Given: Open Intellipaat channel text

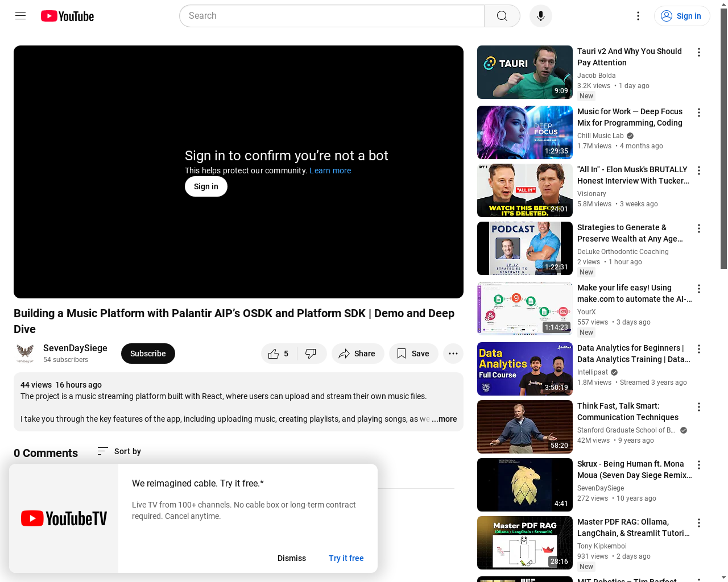Looking at the screenshot, I should pyautogui.click(x=593, y=372).
